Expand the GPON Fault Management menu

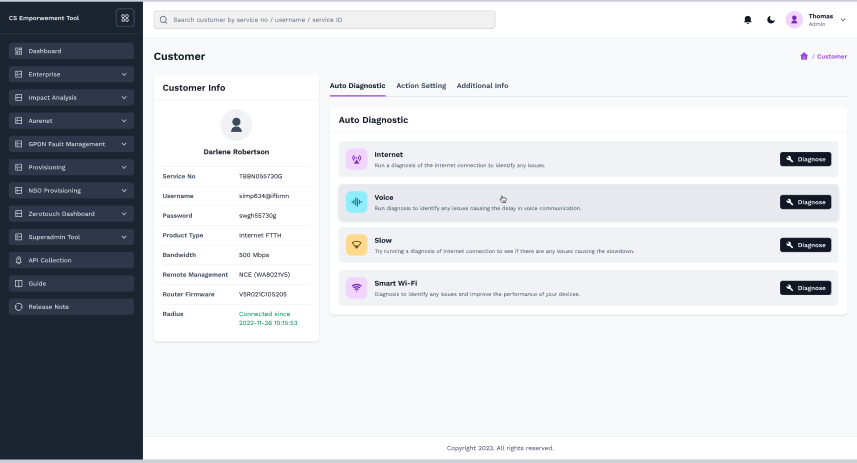pos(71,144)
